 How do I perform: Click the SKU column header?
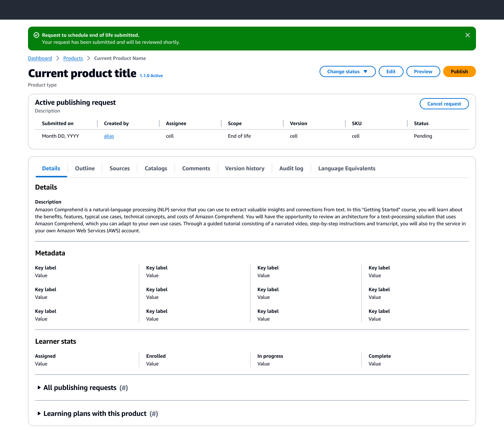click(357, 123)
